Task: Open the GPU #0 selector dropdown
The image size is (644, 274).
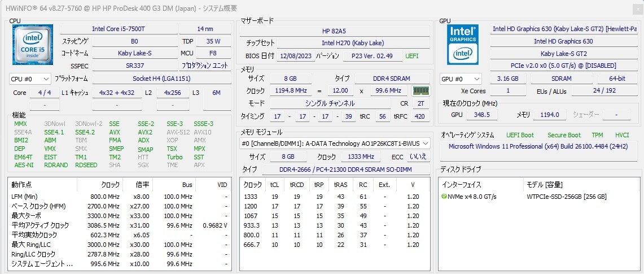Action: (x=461, y=79)
